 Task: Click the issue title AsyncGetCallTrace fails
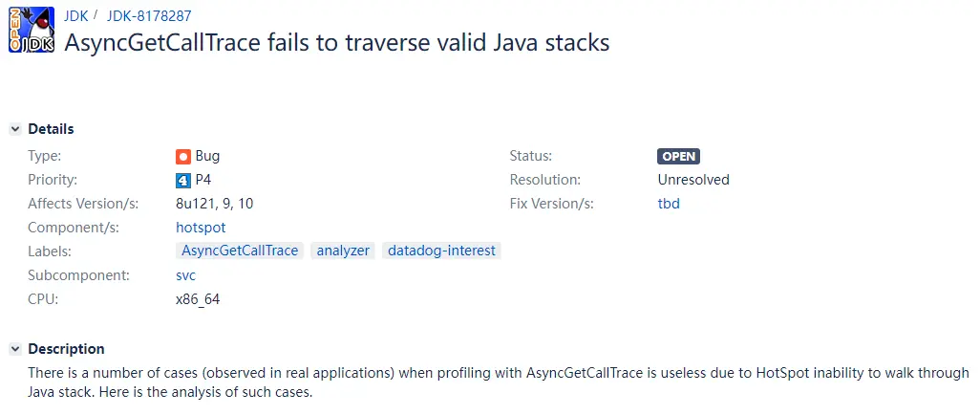point(336,42)
